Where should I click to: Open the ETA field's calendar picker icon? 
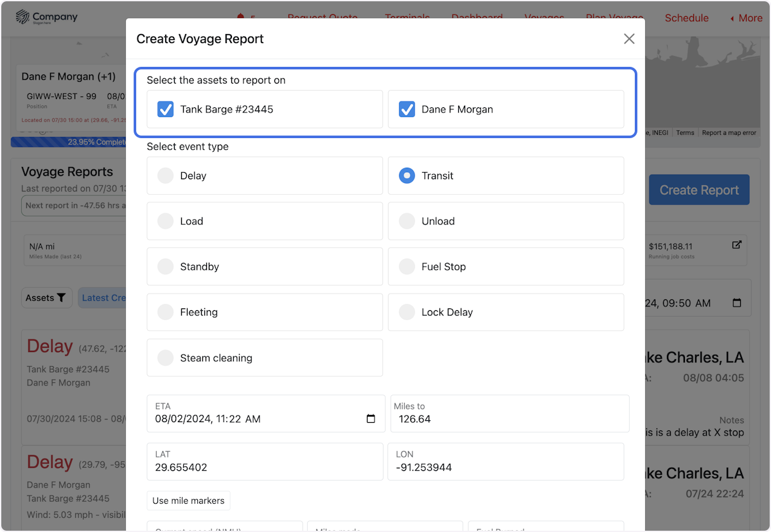pyautogui.click(x=371, y=418)
